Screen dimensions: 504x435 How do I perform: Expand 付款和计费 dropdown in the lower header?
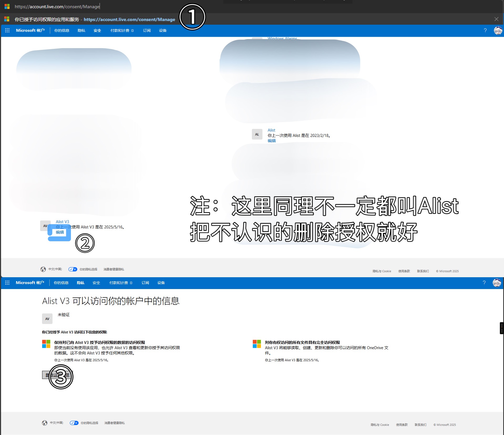[121, 283]
